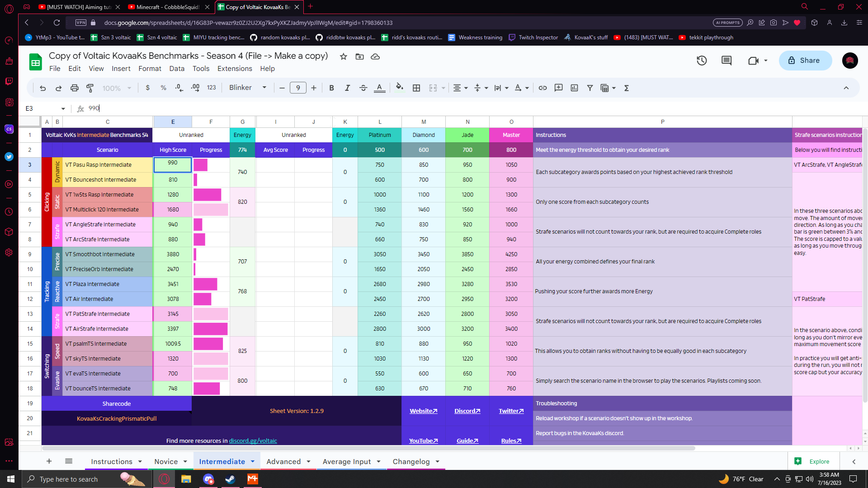Open the Extensions menu

tap(234, 68)
